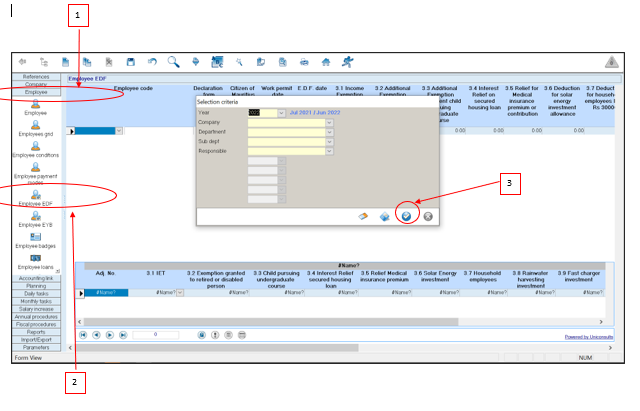640x411 pixels.
Task: Click the undo arrow in toolbar
Action: point(152,62)
